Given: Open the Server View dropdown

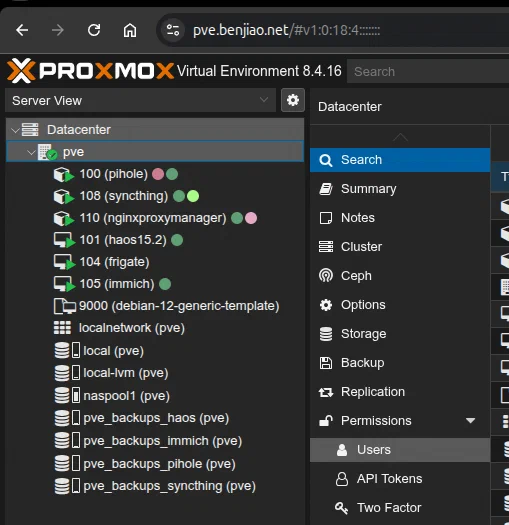Looking at the screenshot, I should pos(141,100).
